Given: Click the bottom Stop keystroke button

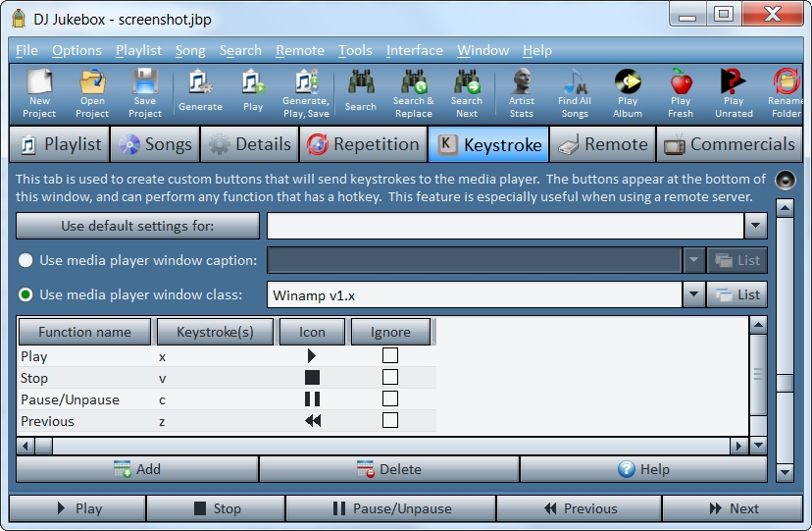Looking at the screenshot, I should (x=216, y=508).
